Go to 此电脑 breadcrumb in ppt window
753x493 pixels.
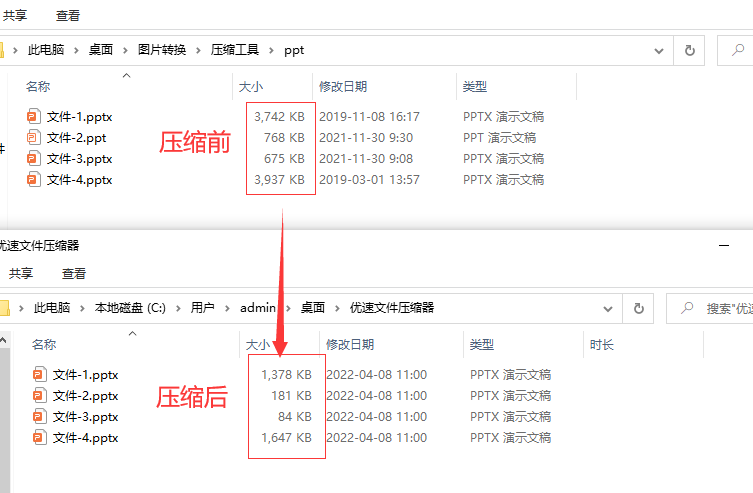point(46,49)
